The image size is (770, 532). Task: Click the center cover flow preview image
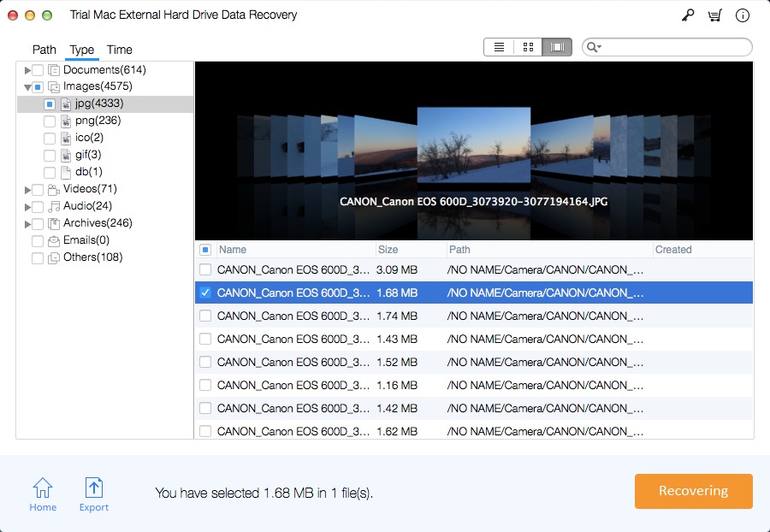(x=474, y=145)
